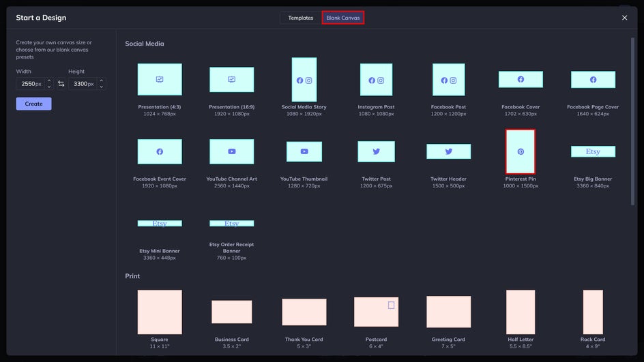This screenshot has width=644, height=362.
Task: Choose the Twitter Post preset
Action: tap(376, 151)
